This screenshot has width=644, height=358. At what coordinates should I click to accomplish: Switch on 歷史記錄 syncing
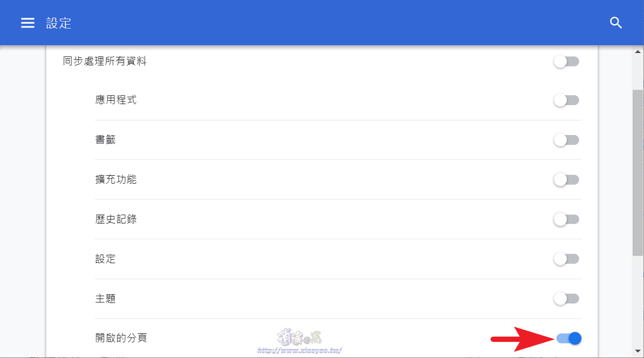coord(566,219)
